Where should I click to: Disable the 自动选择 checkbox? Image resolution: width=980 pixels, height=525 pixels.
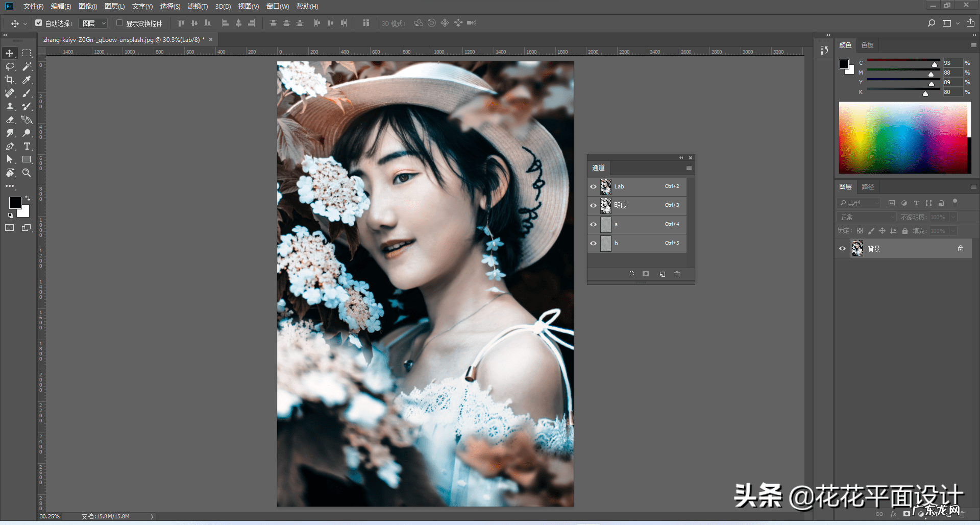(39, 23)
